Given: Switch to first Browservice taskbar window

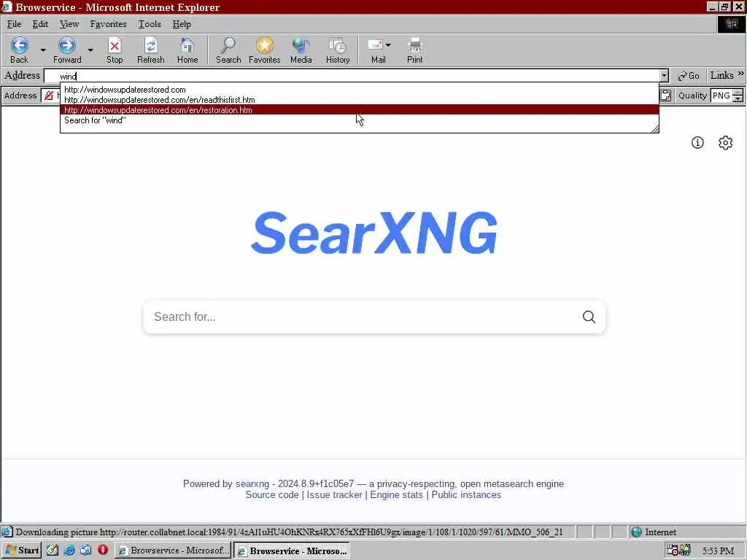Looking at the screenshot, I should [172, 551].
